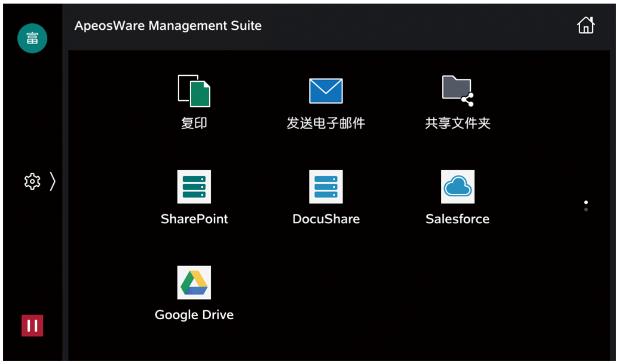Click the ApeosWare Management Suite title
The height and width of the screenshot is (364, 619).
[168, 26]
